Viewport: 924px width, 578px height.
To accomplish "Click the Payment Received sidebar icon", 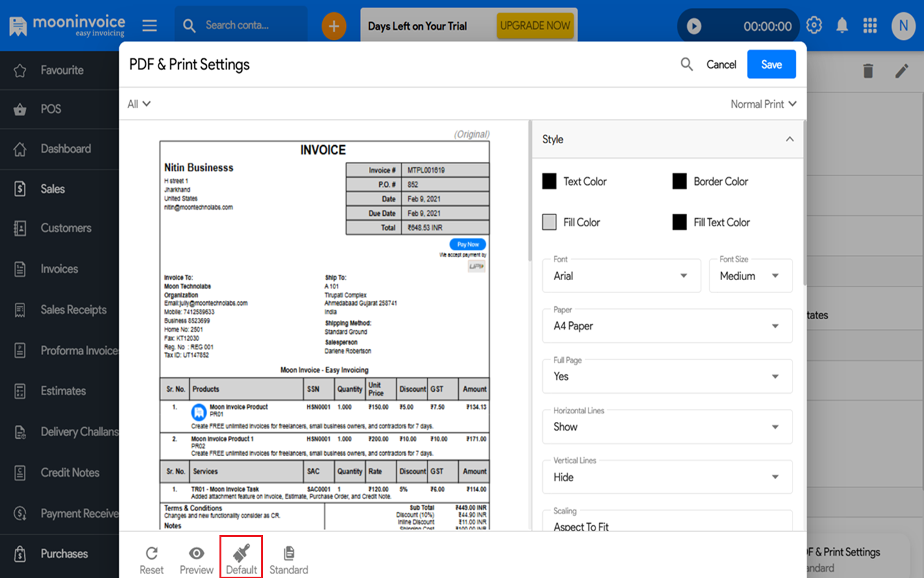I will [x=20, y=513].
